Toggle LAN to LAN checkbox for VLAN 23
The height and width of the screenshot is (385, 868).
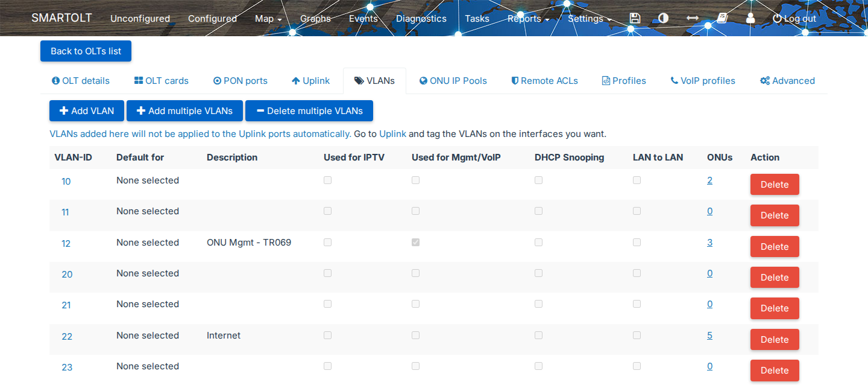tap(637, 366)
